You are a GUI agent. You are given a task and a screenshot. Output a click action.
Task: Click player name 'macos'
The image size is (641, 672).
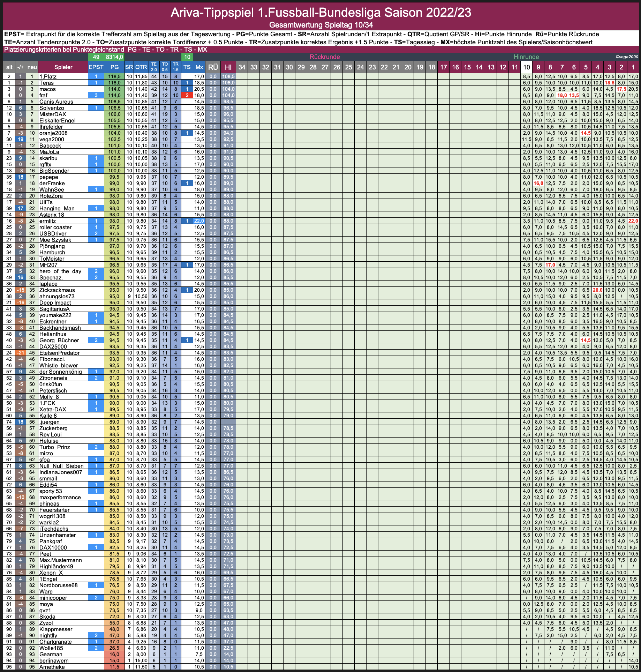coord(47,89)
